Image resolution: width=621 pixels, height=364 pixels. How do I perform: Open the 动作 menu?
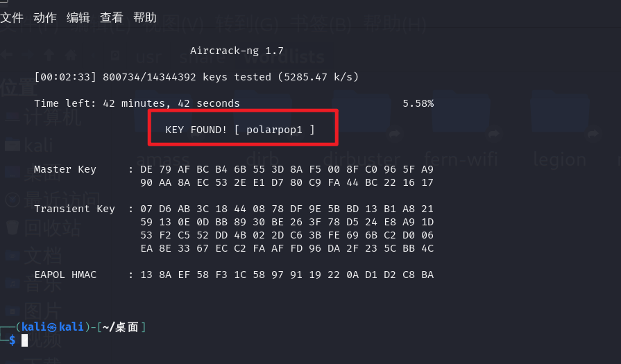click(45, 17)
